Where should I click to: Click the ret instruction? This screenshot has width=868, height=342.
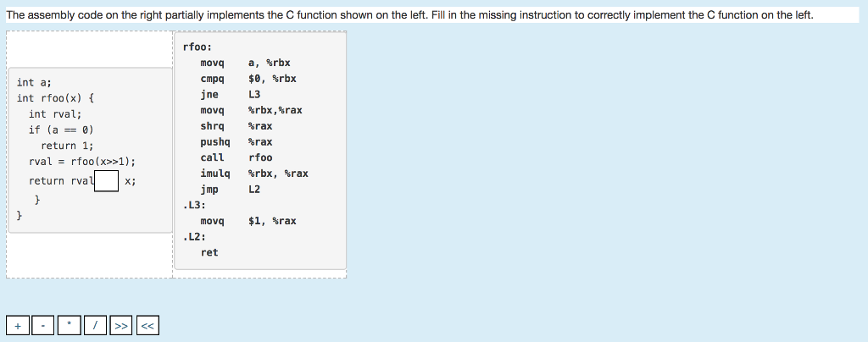[x=209, y=252]
